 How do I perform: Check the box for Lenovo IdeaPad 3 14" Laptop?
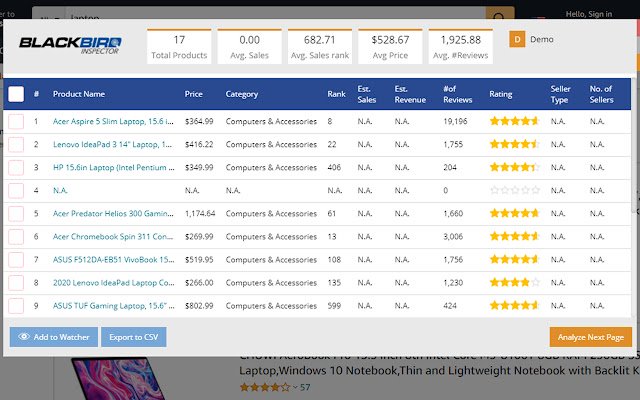(x=16, y=144)
